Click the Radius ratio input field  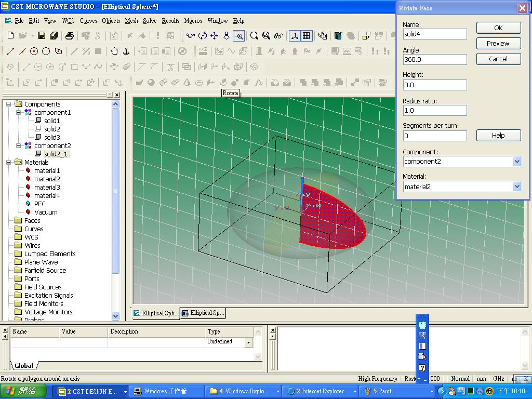coord(435,110)
